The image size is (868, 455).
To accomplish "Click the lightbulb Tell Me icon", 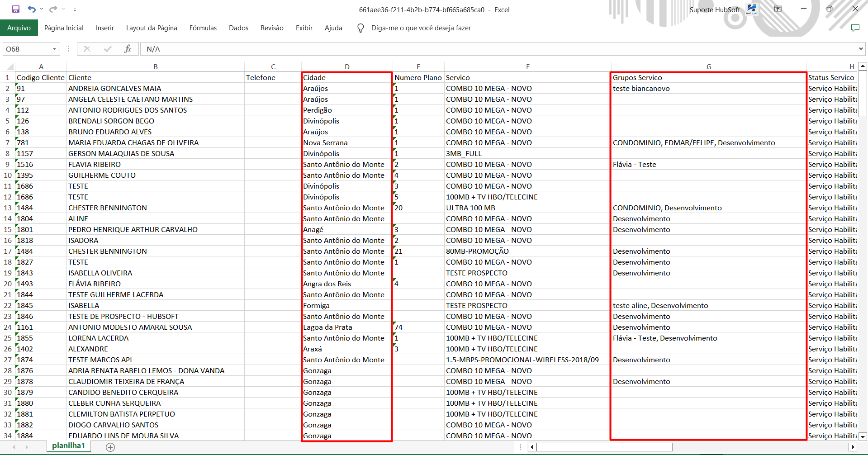I will [360, 28].
